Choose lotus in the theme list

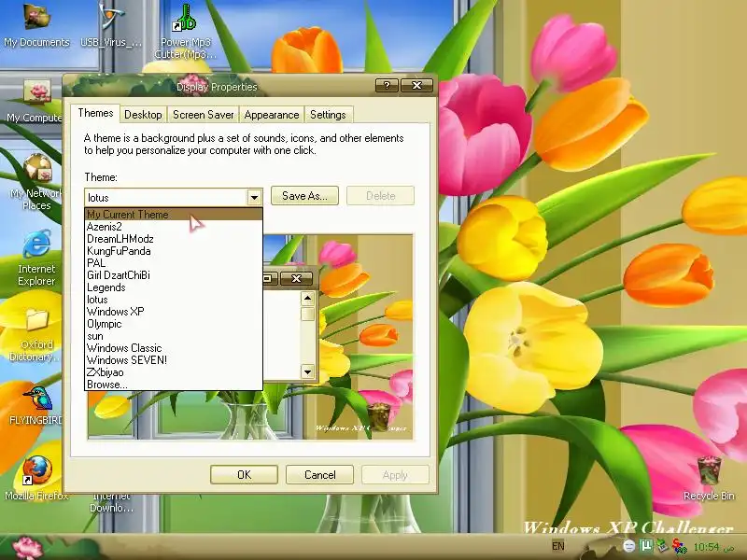tap(174, 300)
